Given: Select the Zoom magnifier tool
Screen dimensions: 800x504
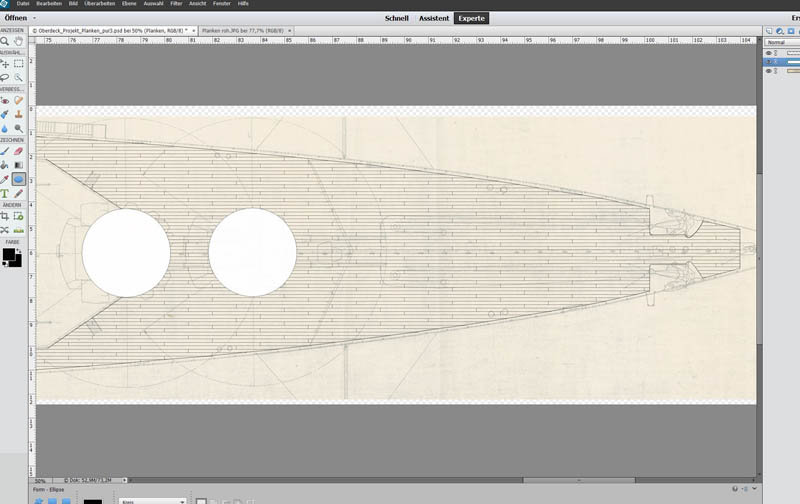Looking at the screenshot, I should click(6, 43).
